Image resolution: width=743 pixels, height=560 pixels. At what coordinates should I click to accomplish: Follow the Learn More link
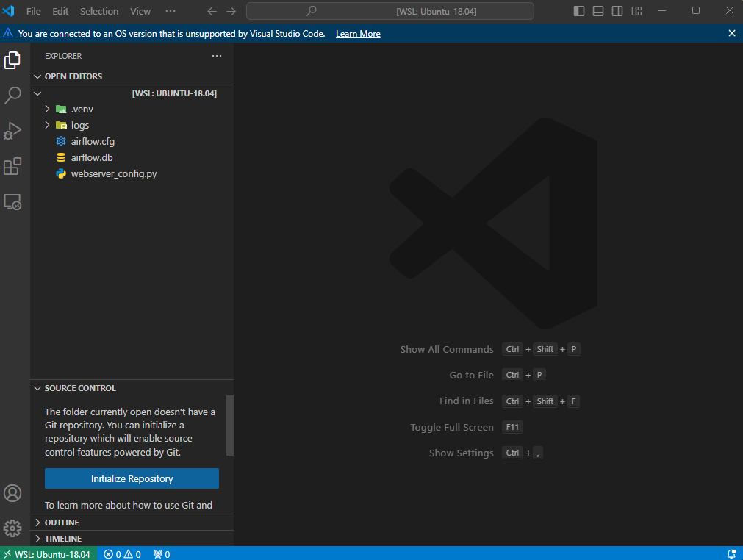358,34
